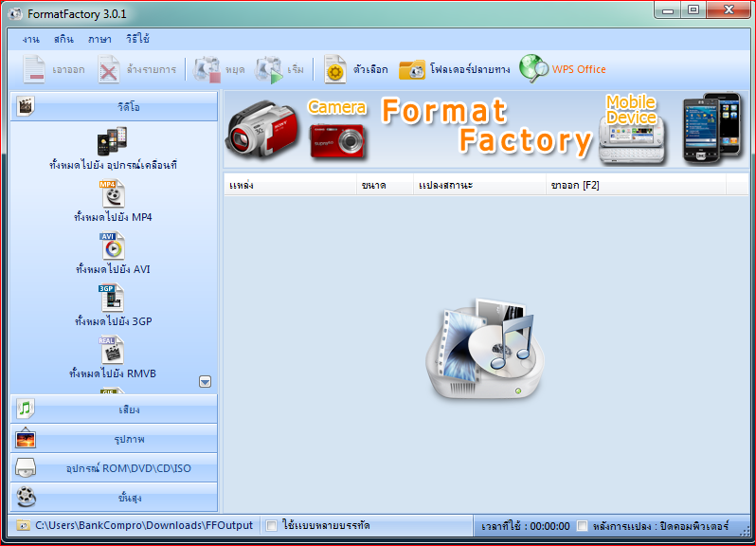Expand video list with the down arrow
Viewport: 756px width, 546px height.
point(205,382)
